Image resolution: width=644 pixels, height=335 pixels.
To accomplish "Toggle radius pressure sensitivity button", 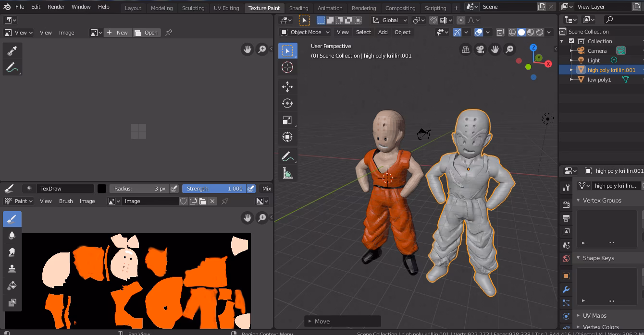I will tap(174, 189).
